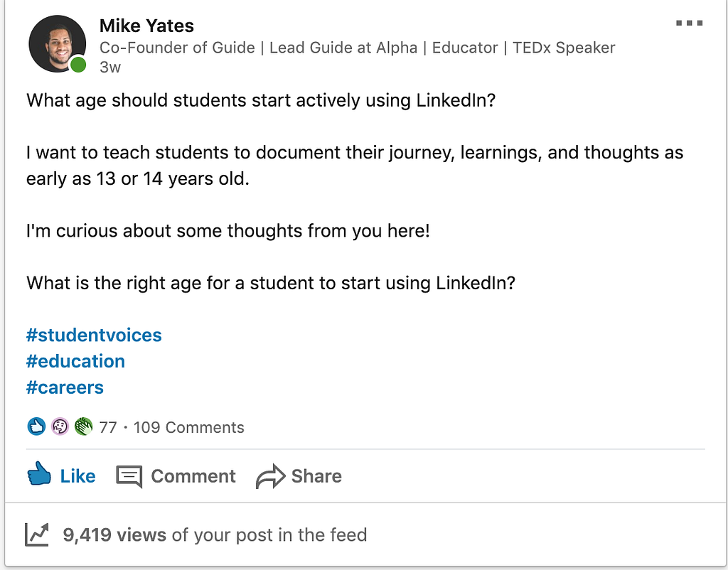Image resolution: width=728 pixels, height=570 pixels.
Task: Select the Share button label
Action: coord(316,475)
